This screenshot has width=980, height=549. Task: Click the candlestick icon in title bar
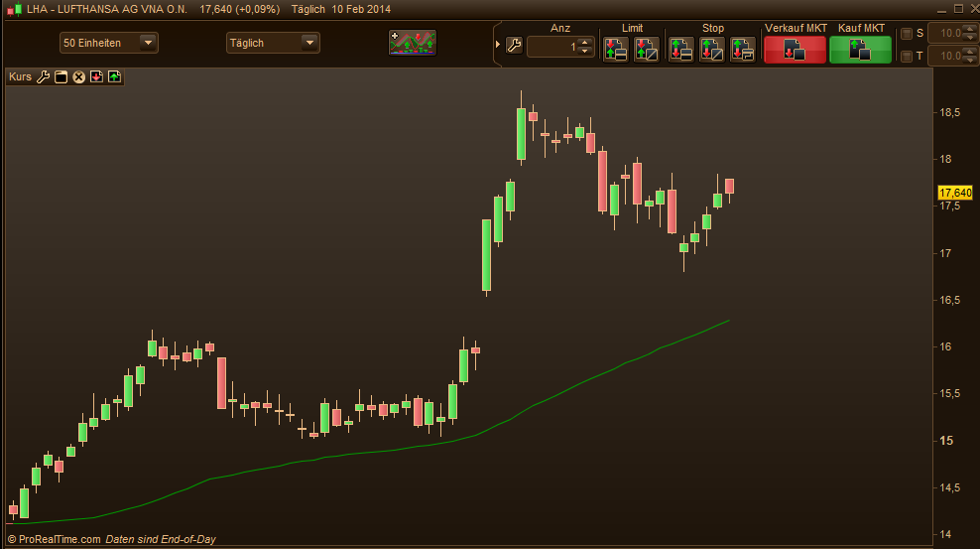14,9
